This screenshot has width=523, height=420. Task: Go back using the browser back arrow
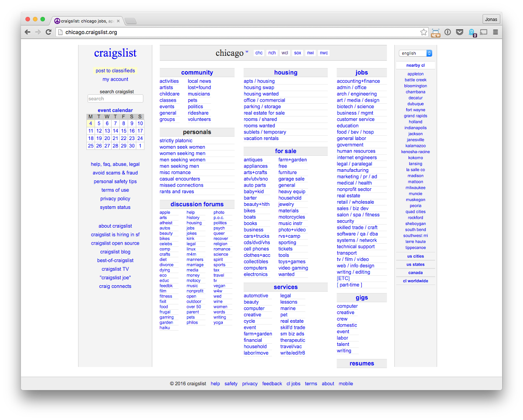(x=27, y=32)
